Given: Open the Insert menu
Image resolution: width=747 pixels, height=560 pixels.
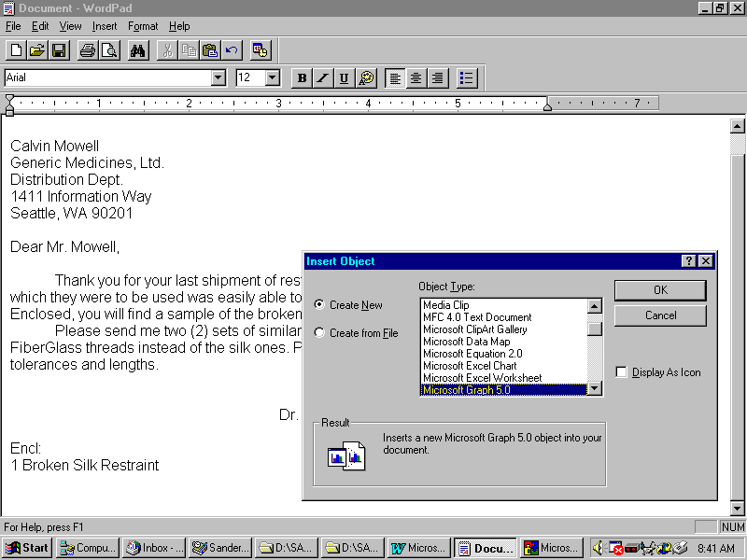Looking at the screenshot, I should click(x=105, y=26).
